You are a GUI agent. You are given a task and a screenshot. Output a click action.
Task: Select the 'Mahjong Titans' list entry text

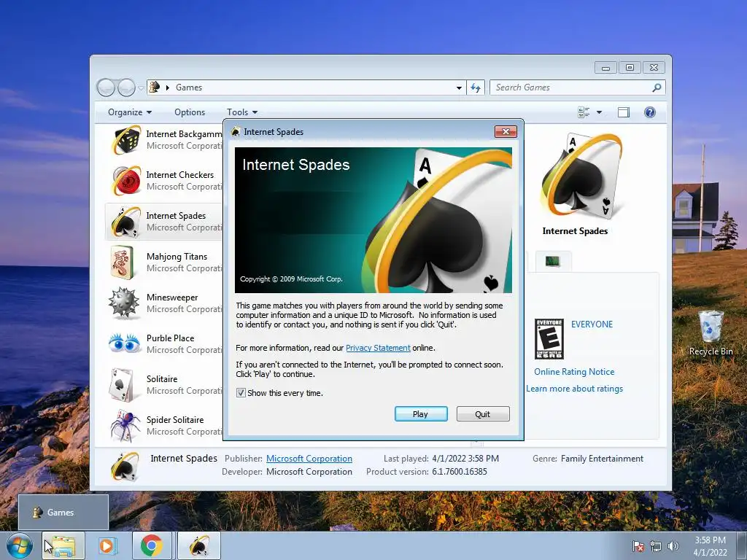pos(177,257)
